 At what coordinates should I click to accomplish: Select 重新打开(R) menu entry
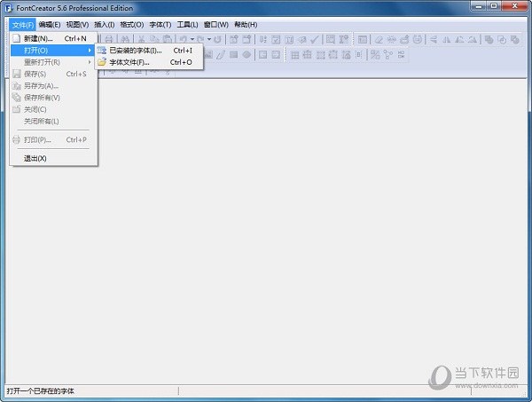click(x=53, y=62)
